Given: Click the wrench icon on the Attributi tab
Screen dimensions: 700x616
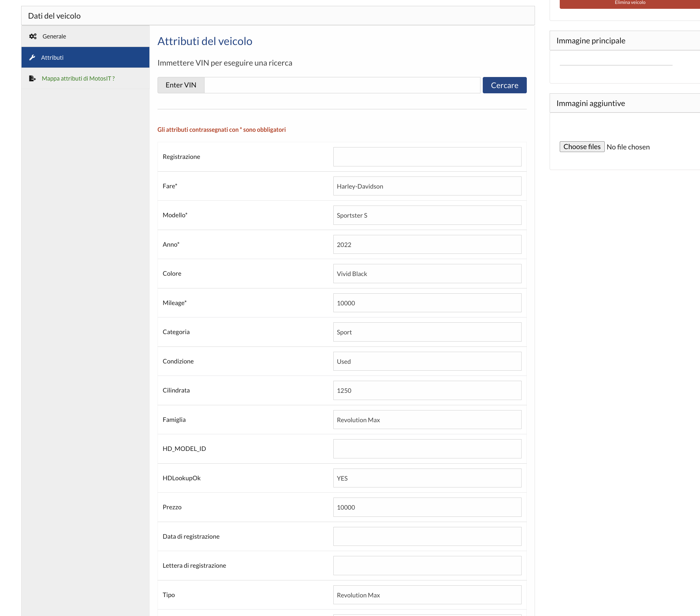Looking at the screenshot, I should (x=33, y=57).
